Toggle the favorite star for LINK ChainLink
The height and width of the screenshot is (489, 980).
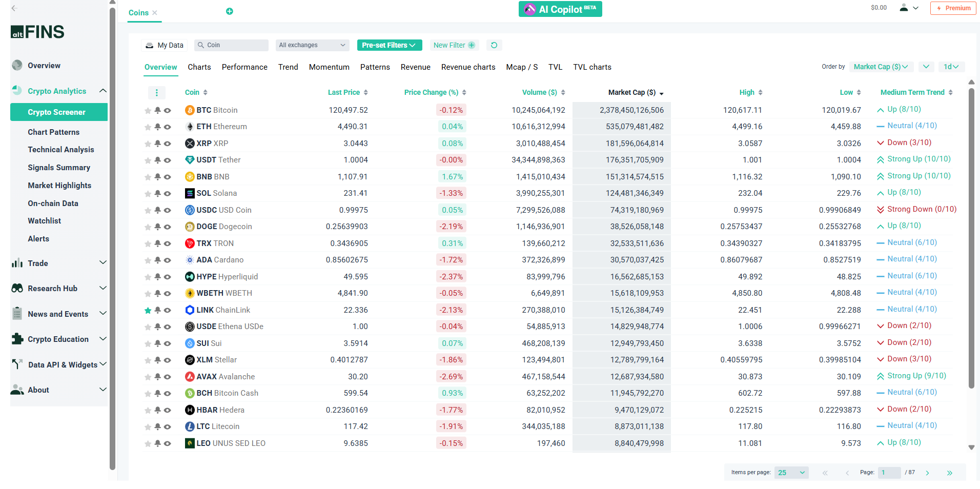pyautogui.click(x=148, y=310)
